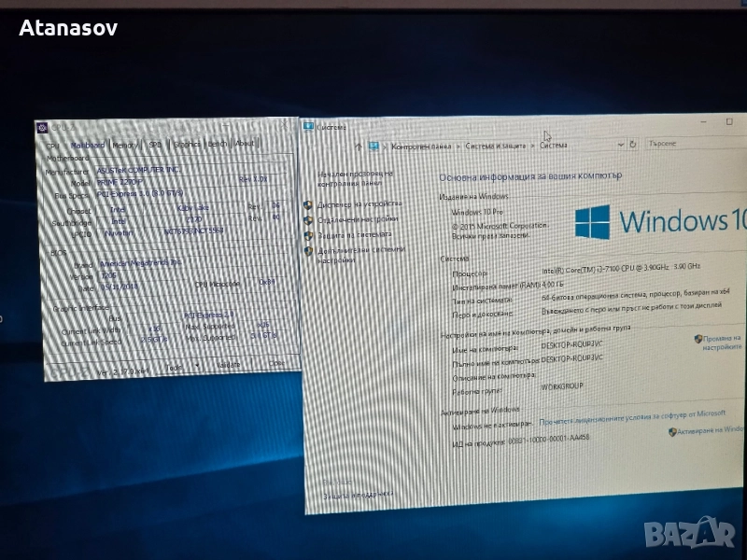Open the Memory tab in CPU-Z
Viewport: 747px width, 560px height.
pyautogui.click(x=125, y=145)
